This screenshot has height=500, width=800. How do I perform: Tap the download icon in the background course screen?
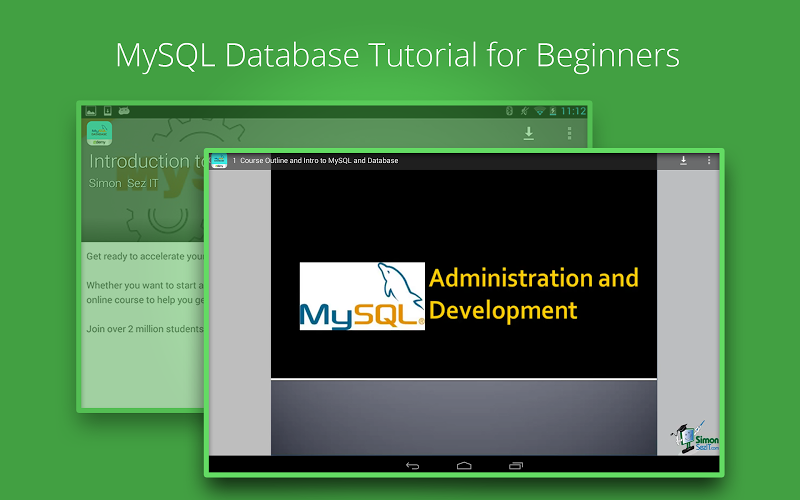click(529, 134)
